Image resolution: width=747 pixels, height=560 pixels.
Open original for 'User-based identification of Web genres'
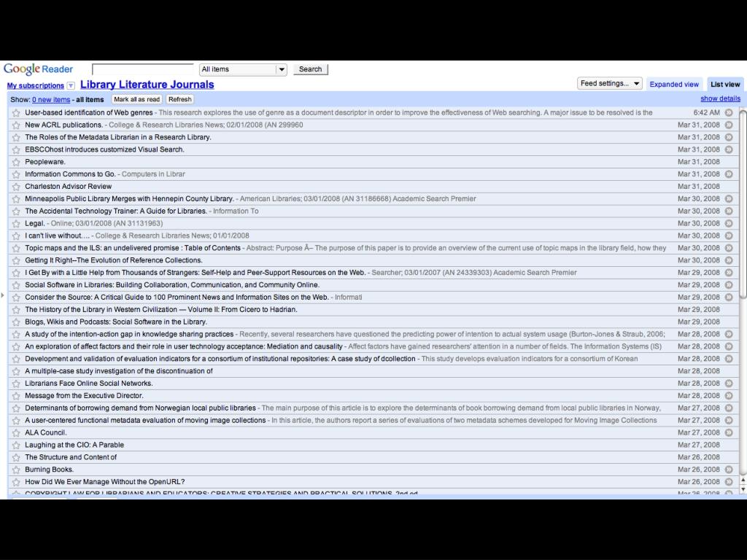tap(729, 113)
